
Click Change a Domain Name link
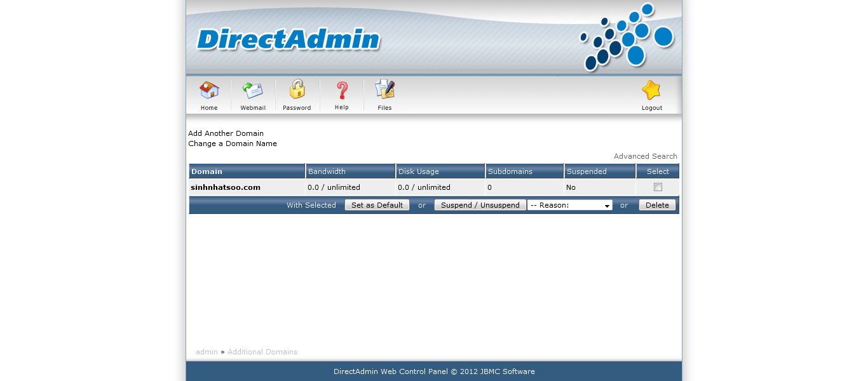[233, 144]
